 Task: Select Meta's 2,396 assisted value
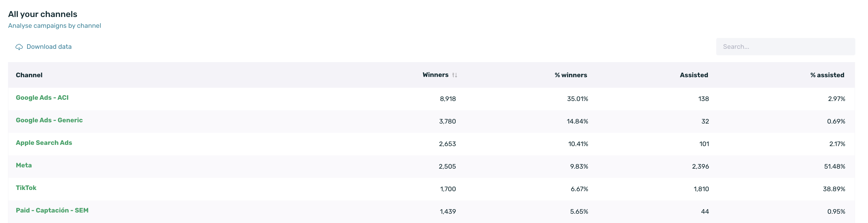point(700,166)
